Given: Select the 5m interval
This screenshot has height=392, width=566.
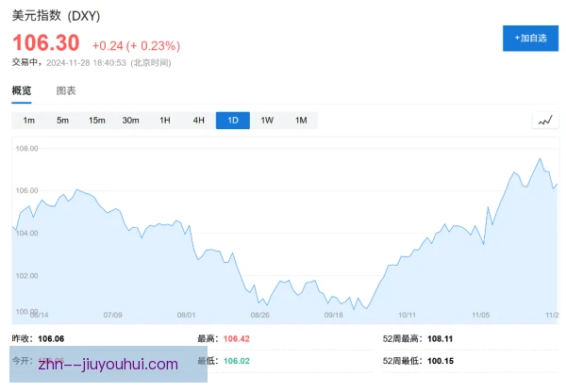Looking at the screenshot, I should coord(62,121).
